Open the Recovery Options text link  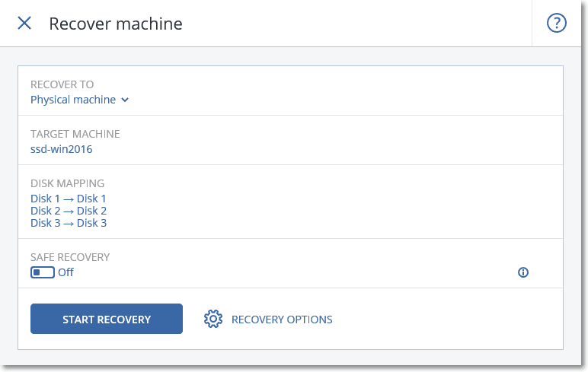click(x=282, y=320)
